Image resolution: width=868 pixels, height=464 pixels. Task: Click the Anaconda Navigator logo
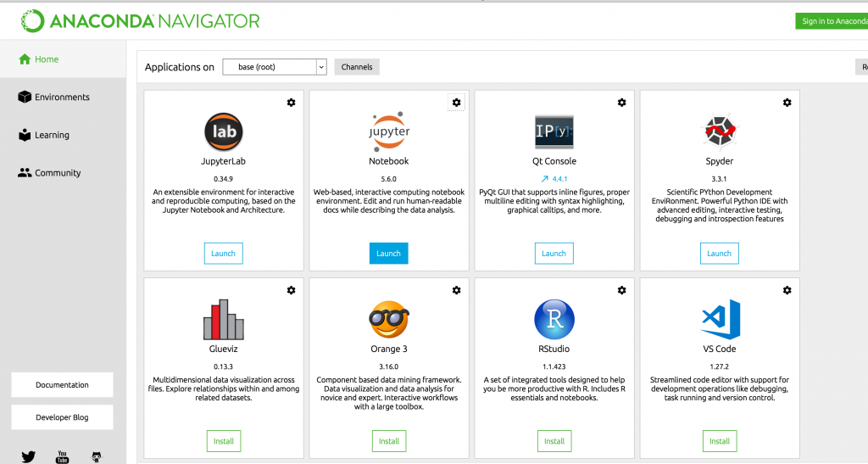point(140,21)
